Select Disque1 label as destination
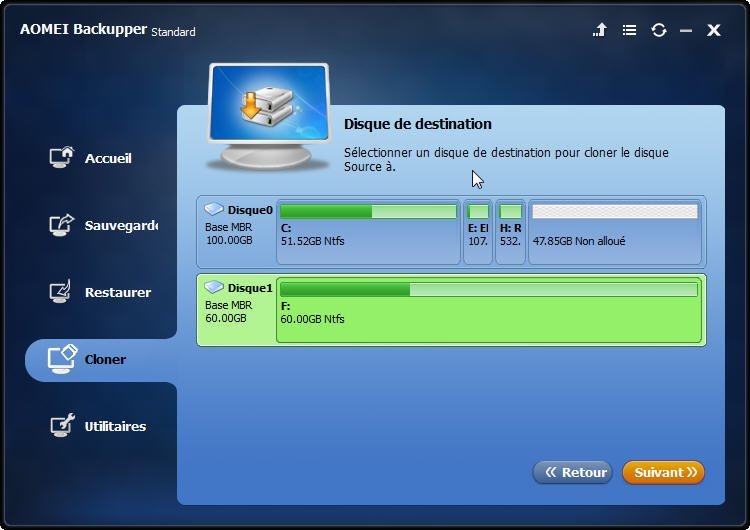 250,288
